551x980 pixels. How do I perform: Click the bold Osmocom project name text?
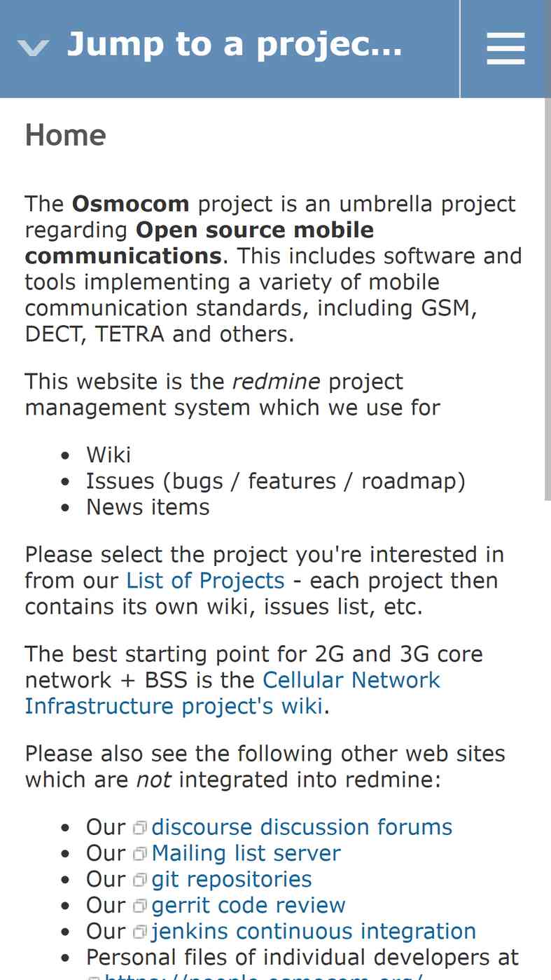coord(131,204)
